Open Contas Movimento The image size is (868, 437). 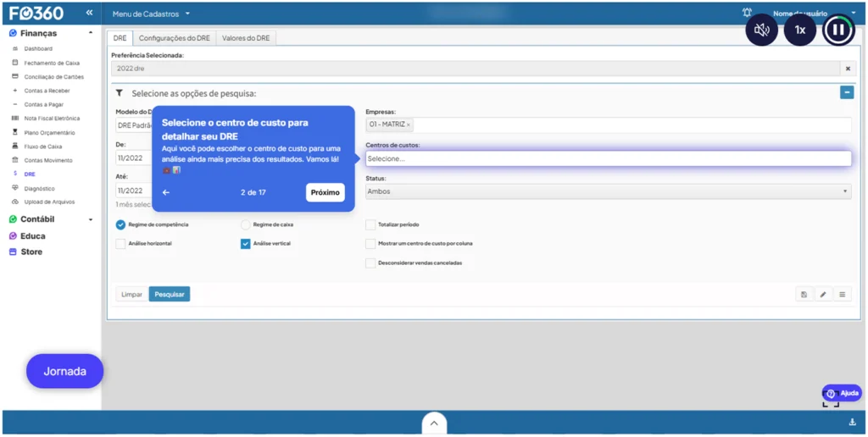(48, 160)
